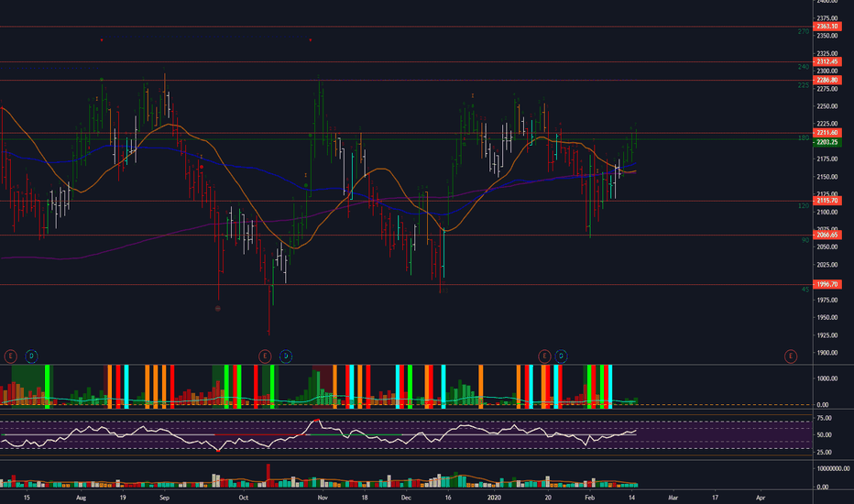Click the 2250.00 tick on price axis
The width and height of the screenshot is (854, 504).
(x=827, y=106)
